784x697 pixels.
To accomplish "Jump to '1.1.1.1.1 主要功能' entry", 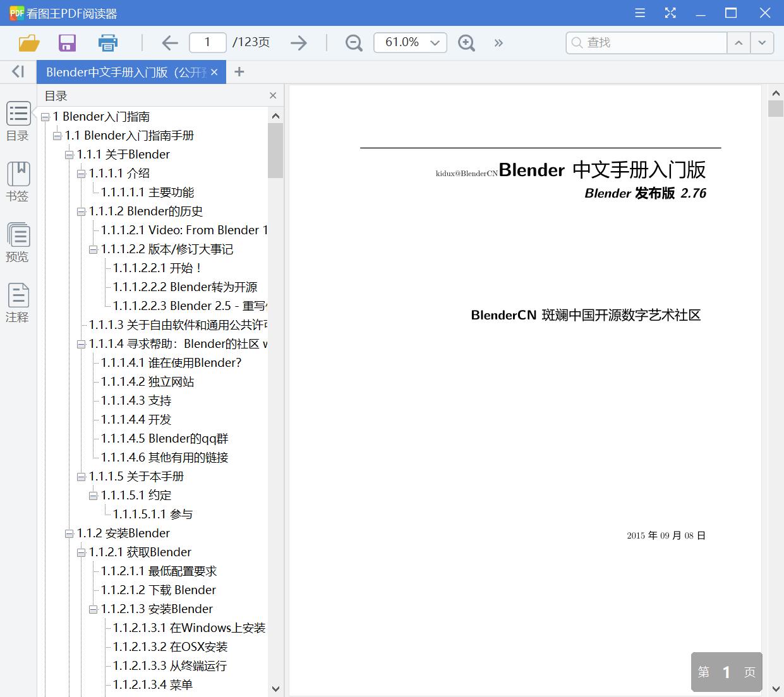I will click(x=147, y=192).
